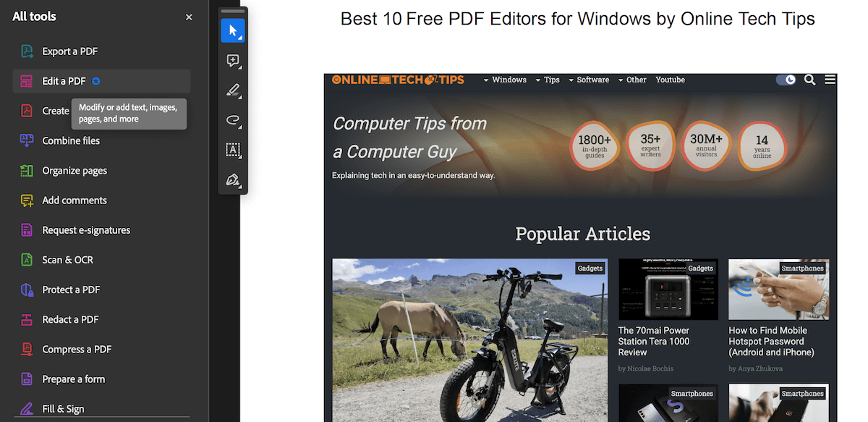Viewport: 868px width, 422px height.
Task: Open The 70mai Power Station Tera 1000 Review
Action: [x=654, y=341]
